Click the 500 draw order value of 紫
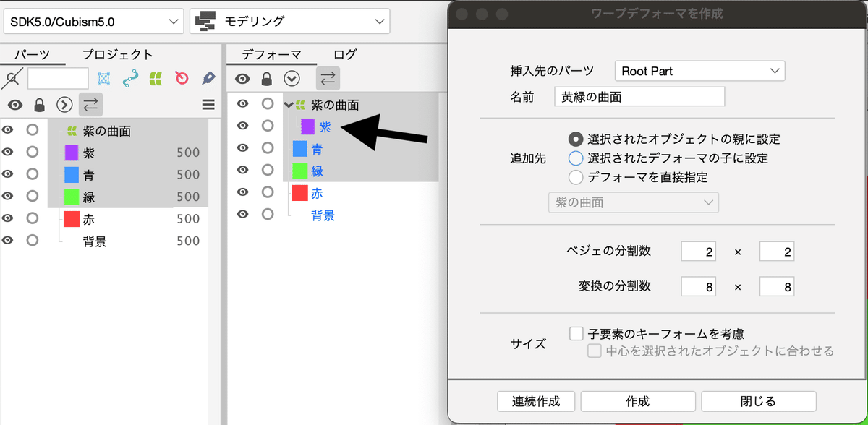The height and width of the screenshot is (425, 868). (x=188, y=153)
